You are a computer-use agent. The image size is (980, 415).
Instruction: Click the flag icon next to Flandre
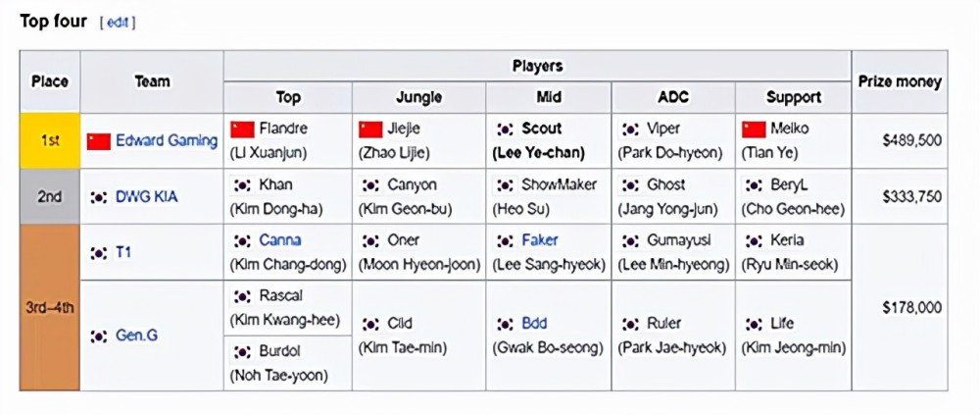(242, 129)
